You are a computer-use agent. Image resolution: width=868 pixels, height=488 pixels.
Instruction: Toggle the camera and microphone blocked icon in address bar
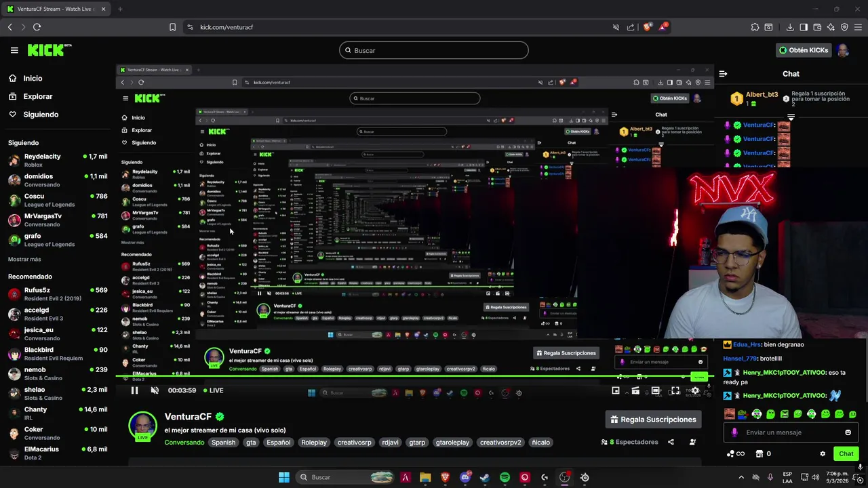pyautogui.click(x=616, y=27)
